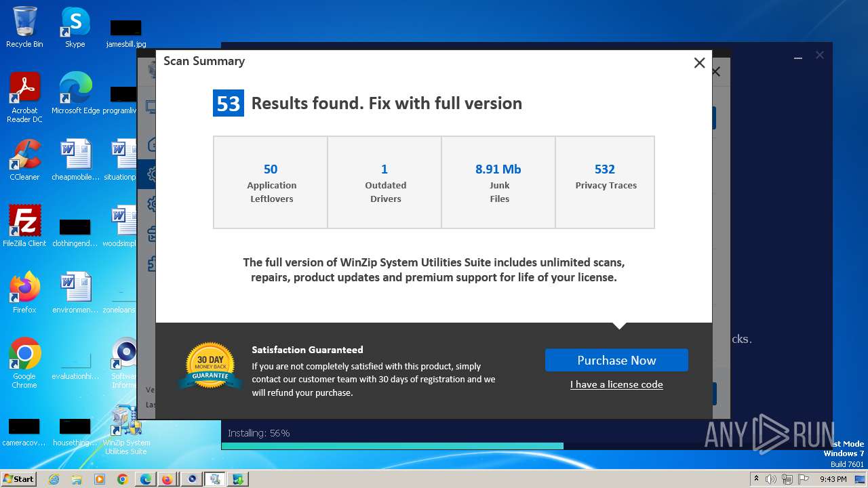
Task: Click the 53 results count badge
Action: tap(229, 104)
